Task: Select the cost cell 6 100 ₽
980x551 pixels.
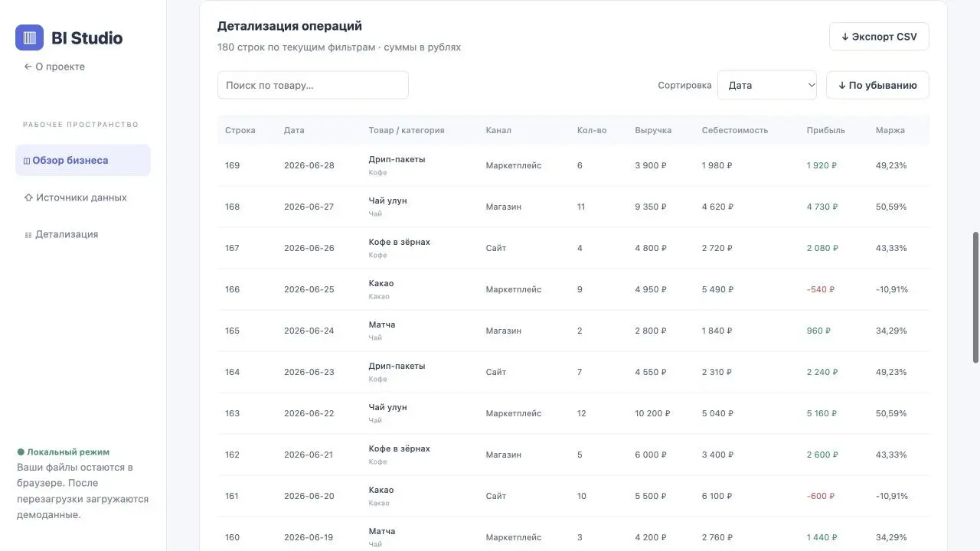Action: click(x=717, y=496)
